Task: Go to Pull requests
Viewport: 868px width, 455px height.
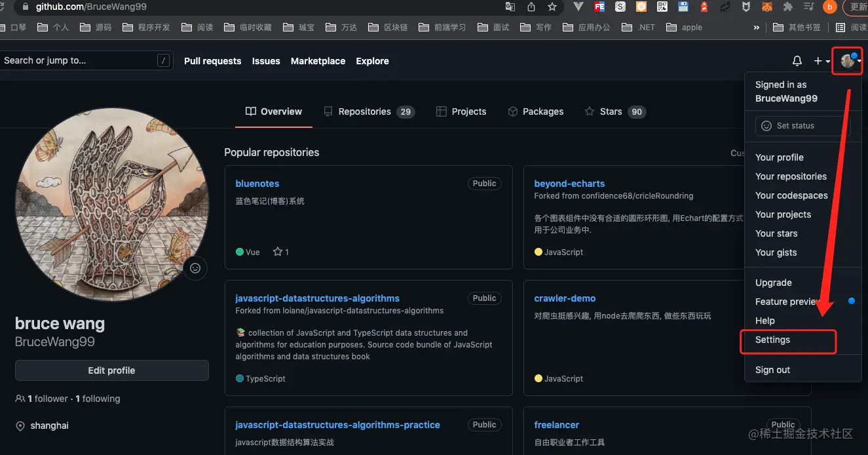Action: [213, 61]
